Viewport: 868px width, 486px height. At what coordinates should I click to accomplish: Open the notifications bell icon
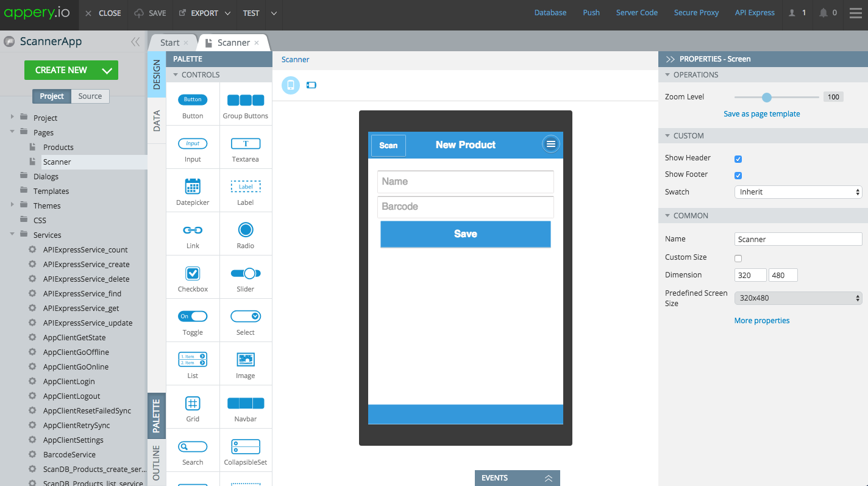click(824, 13)
